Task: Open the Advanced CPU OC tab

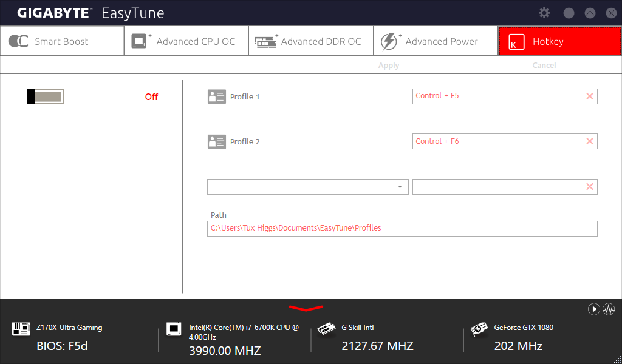Action: click(186, 41)
